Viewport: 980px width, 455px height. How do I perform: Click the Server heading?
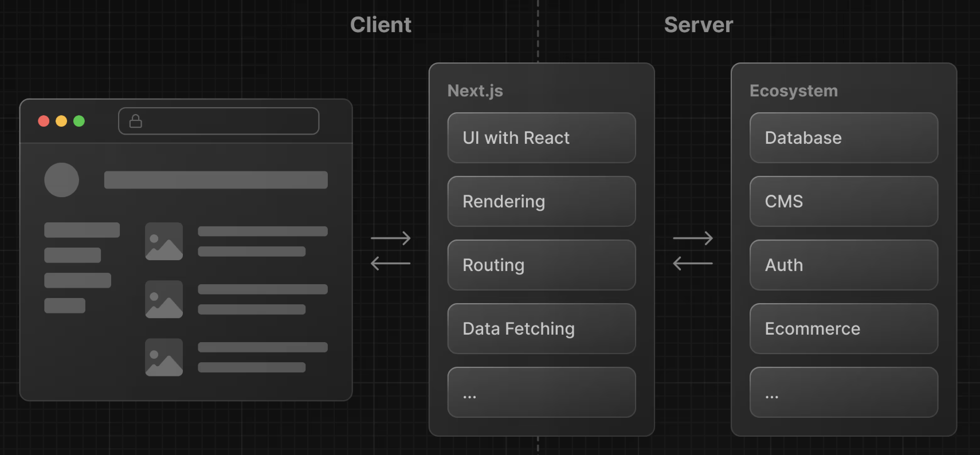(x=699, y=25)
